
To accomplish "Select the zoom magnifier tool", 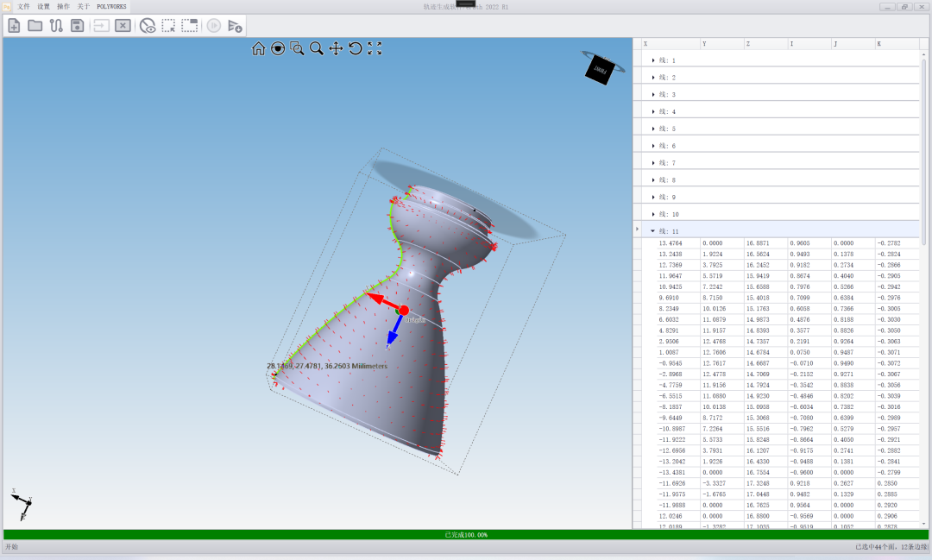I will (x=317, y=49).
